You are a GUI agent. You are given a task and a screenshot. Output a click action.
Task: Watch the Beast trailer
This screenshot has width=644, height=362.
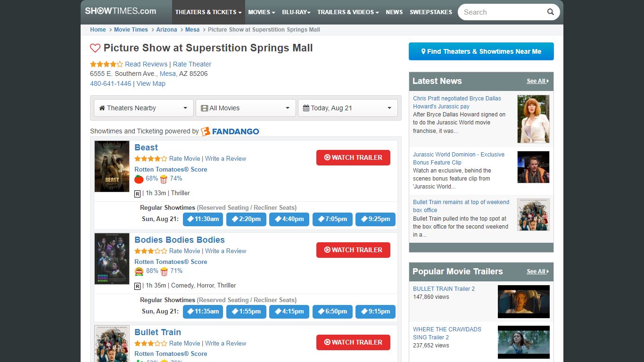pyautogui.click(x=353, y=157)
